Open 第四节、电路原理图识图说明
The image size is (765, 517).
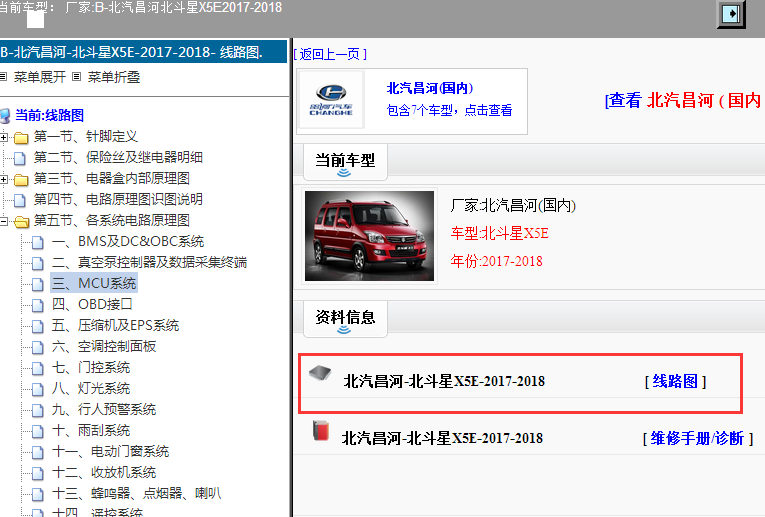[118, 199]
